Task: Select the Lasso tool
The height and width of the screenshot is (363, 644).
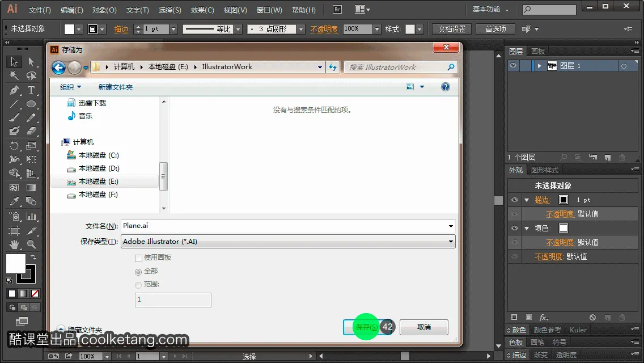Action: 31,75
